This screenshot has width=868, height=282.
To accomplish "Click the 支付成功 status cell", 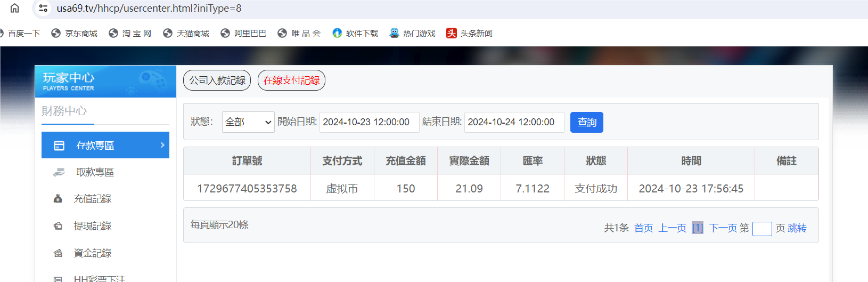I will pos(596,189).
